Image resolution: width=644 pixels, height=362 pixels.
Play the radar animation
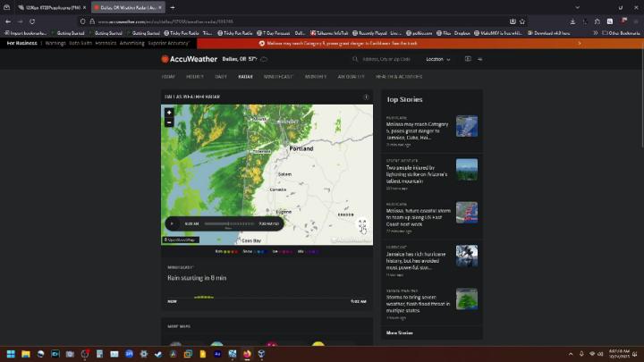[x=173, y=223]
